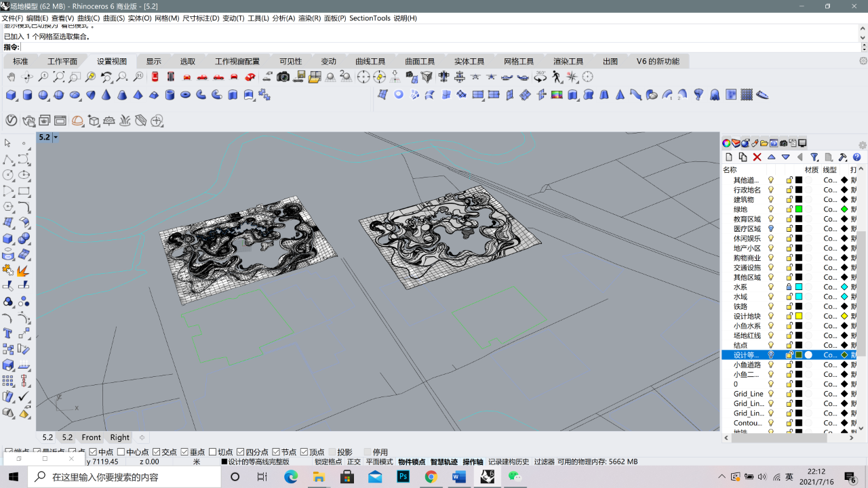Image resolution: width=868 pixels, height=488 pixels.
Task: Toggle the 中心点 osnap checkbox
Action: tap(121, 452)
